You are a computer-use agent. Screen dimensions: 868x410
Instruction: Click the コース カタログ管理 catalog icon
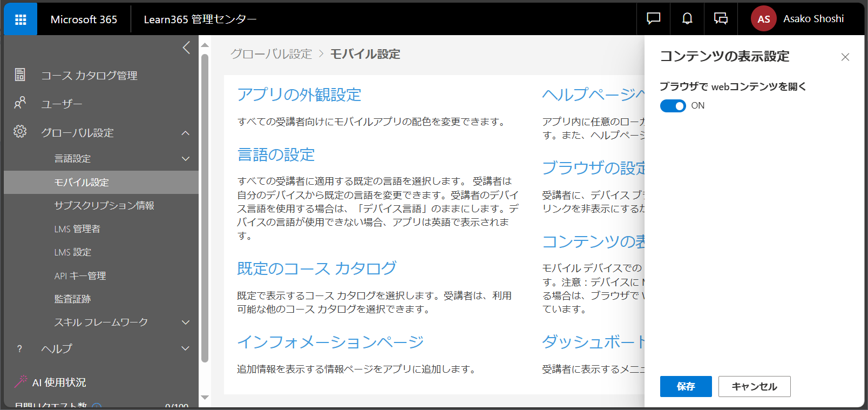tap(20, 75)
